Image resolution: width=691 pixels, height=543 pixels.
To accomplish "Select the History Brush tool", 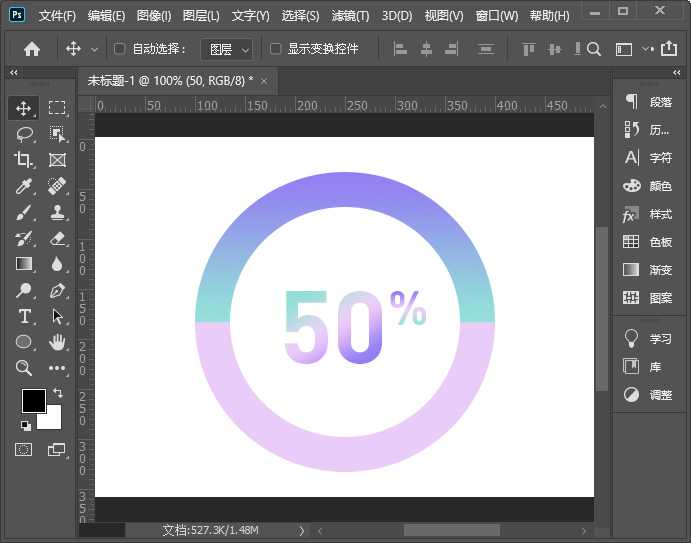I will click(23, 238).
